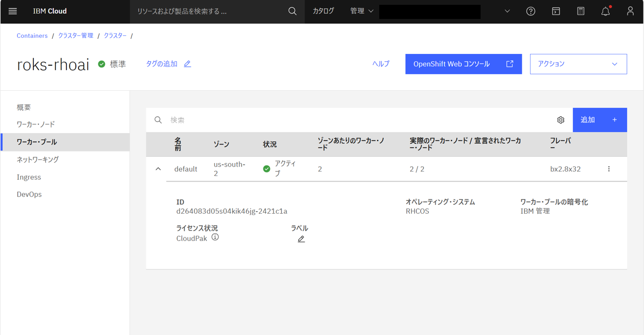Go to ワーカー・ノード in sidebar
This screenshot has height=335, width=644.
[x=36, y=125]
